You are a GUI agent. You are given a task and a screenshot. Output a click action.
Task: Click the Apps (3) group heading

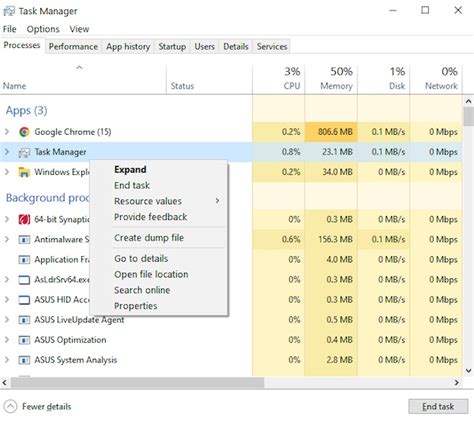point(27,110)
